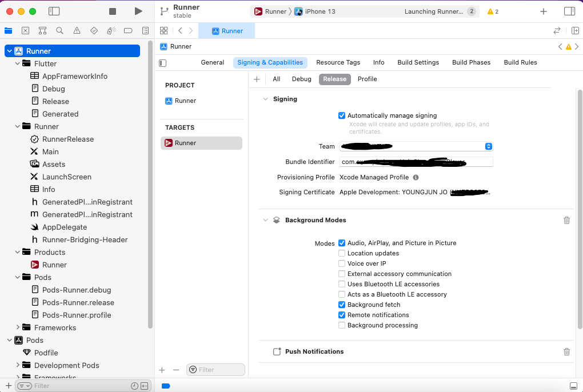Screen dimensions: 583x392
Task: Open the Project navigator folder icon
Action: [x=8, y=30]
